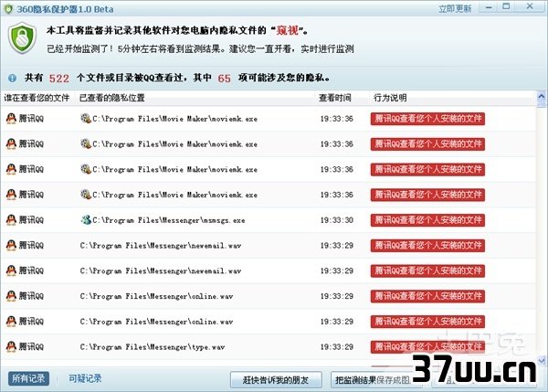The image size is (548, 392).
Task: Minimize the 360隐私保护器 window
Action: (x=489, y=7)
